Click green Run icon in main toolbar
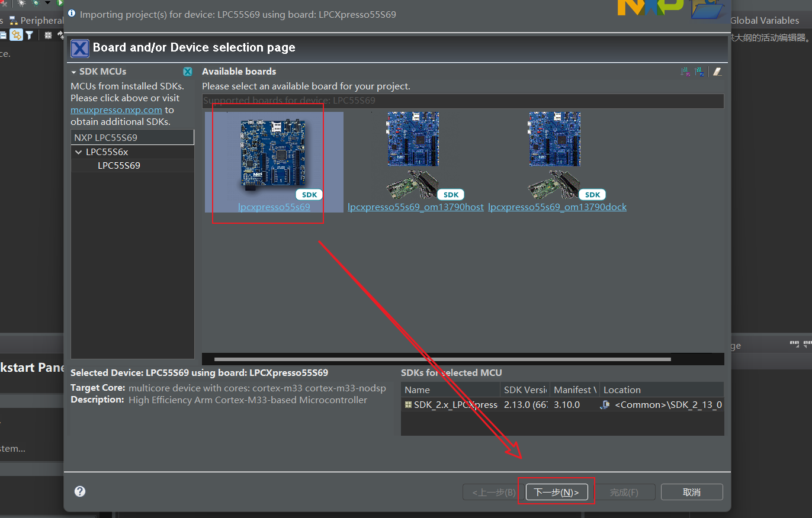The width and height of the screenshot is (812, 518). pyautogui.click(x=60, y=2)
